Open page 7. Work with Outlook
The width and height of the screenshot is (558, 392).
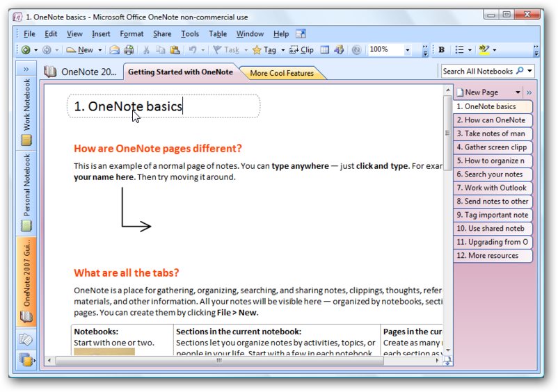coord(493,188)
